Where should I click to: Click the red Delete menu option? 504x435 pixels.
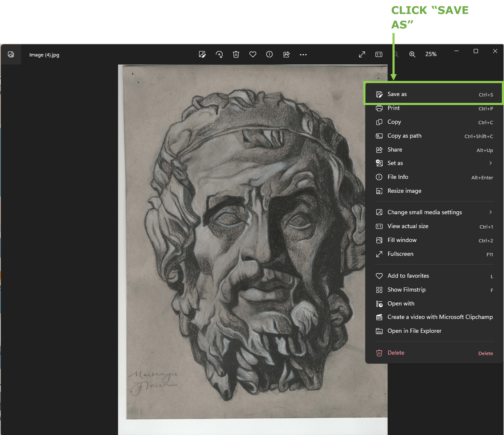[396, 353]
